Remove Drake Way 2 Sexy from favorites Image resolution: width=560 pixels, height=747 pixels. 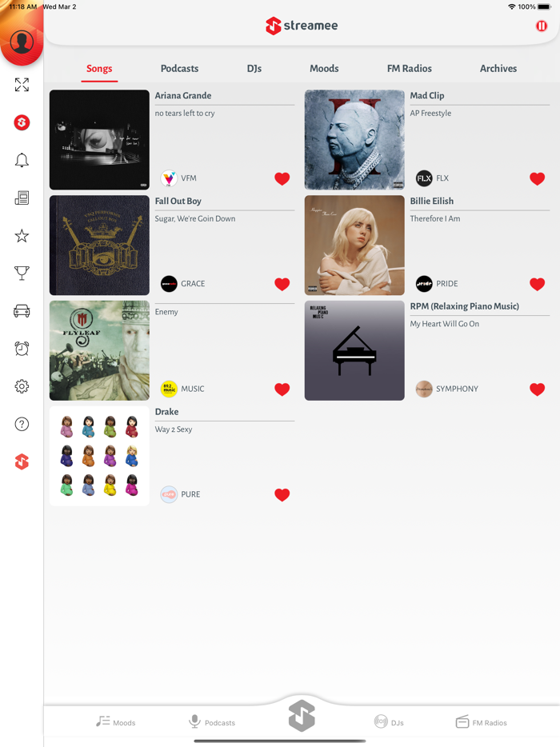(282, 495)
